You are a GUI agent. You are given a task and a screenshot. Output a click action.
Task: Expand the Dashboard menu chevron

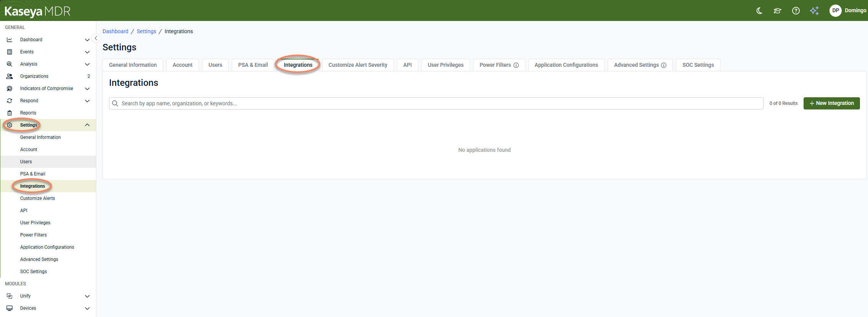point(87,40)
